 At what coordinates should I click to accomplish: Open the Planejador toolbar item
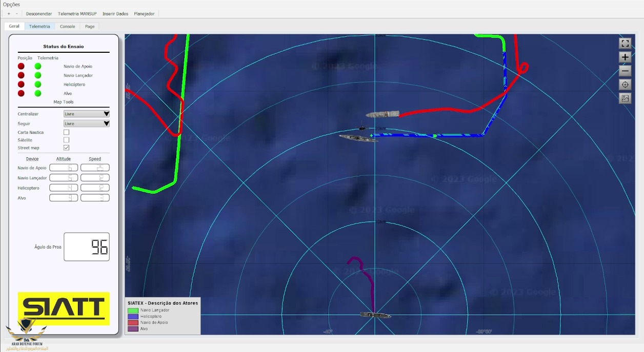tap(144, 14)
